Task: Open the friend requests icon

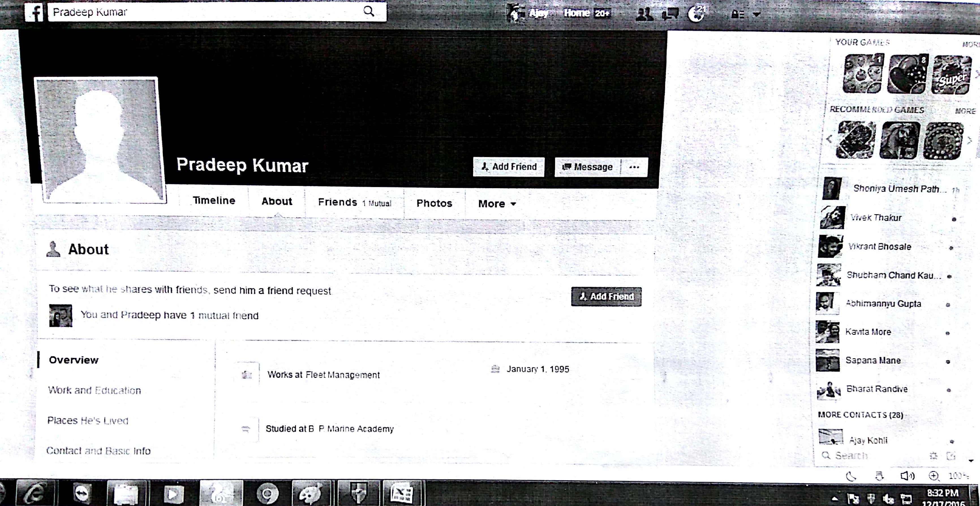Action: tap(644, 14)
